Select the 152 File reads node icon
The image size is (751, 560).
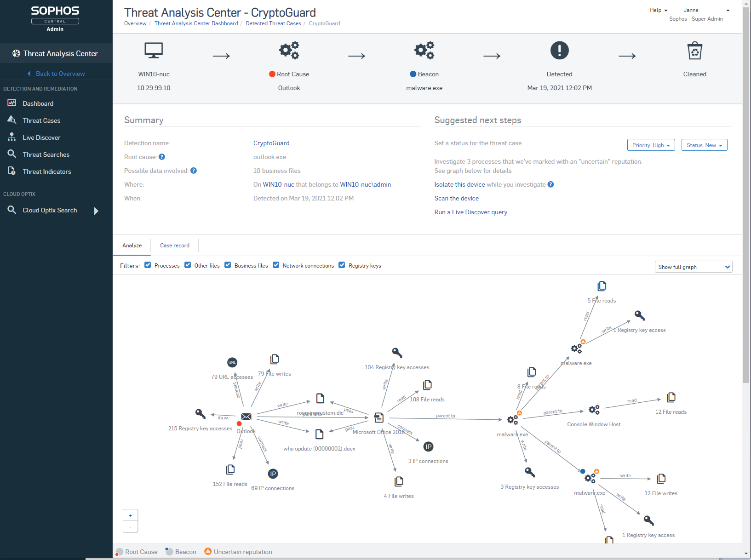pos(230,469)
